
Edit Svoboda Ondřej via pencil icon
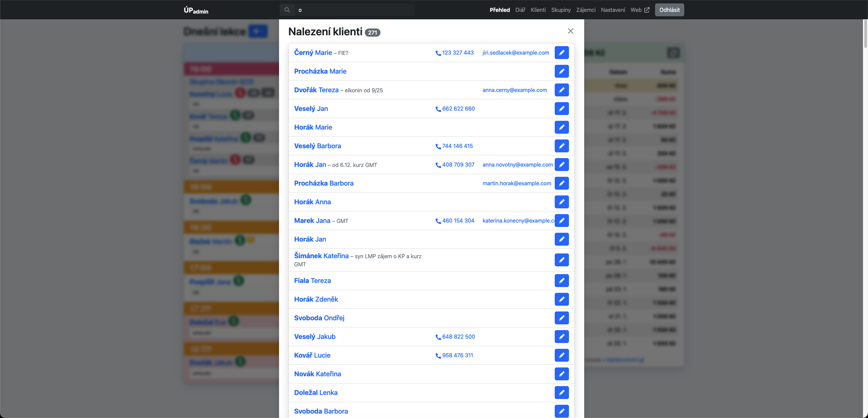[561, 318]
